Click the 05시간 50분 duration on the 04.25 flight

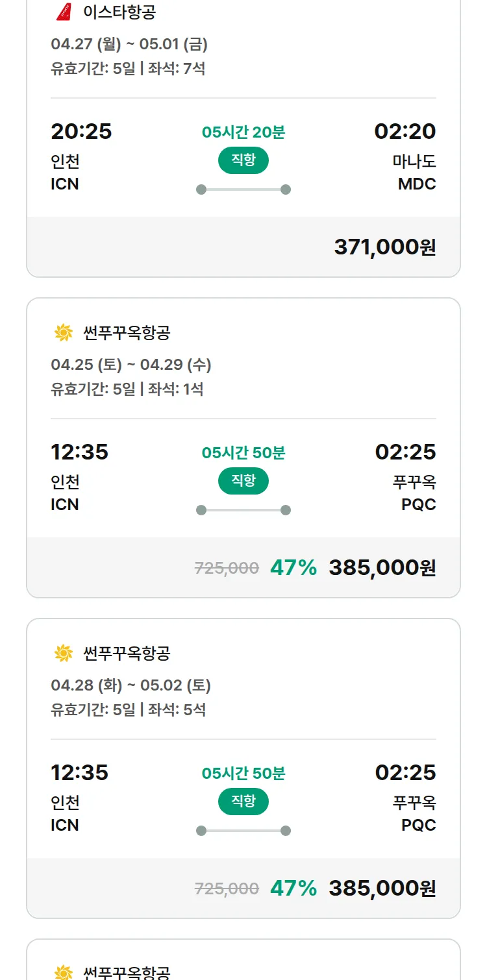tap(243, 453)
